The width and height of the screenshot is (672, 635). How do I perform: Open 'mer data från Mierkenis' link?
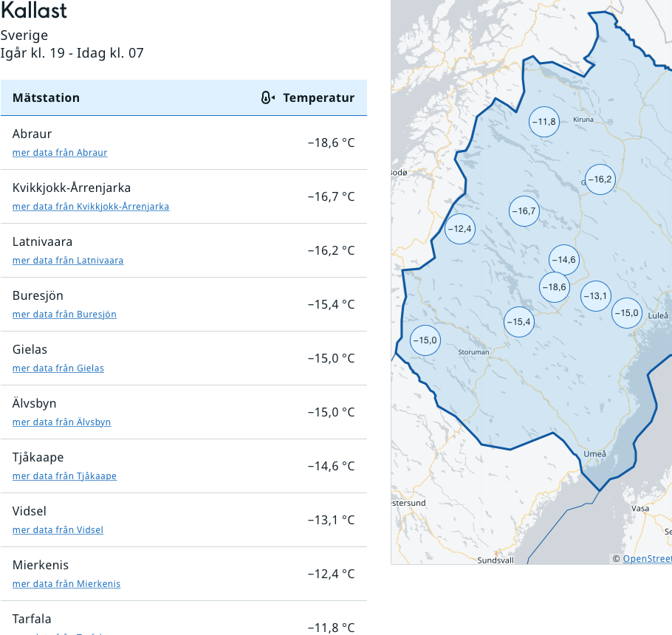[66, 584]
